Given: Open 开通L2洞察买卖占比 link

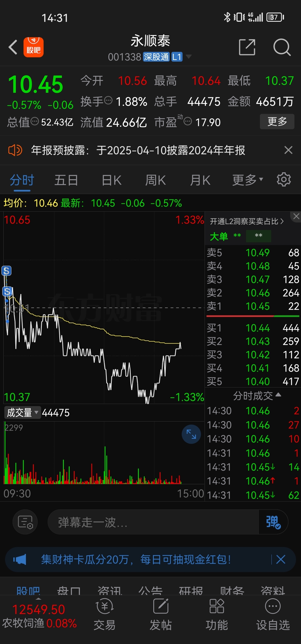Looking at the screenshot, I should coord(247,221).
